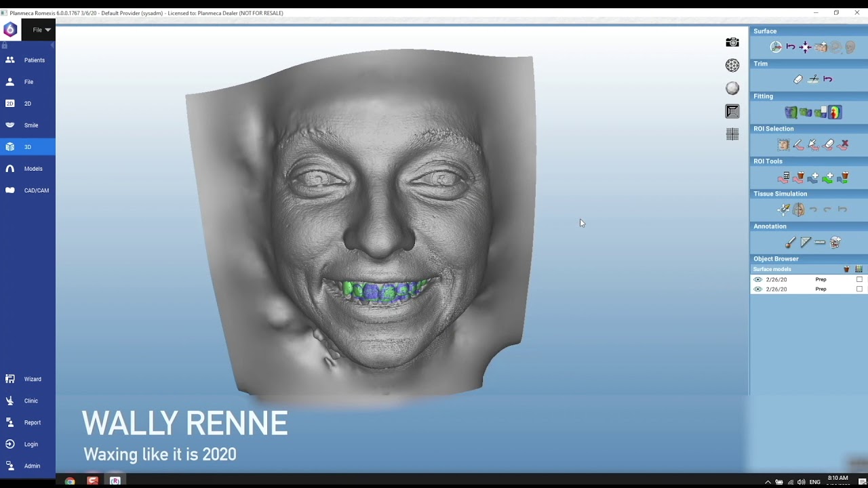
Task: Open the Admin section
Action: point(28,466)
